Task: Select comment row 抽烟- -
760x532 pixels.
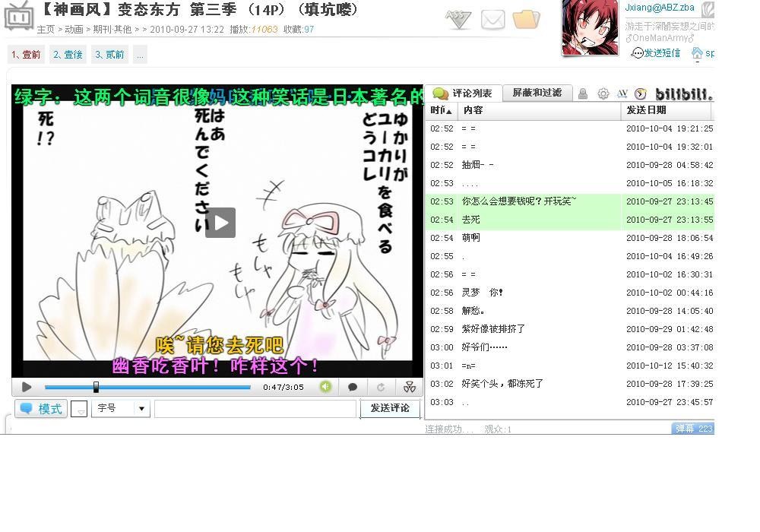Action: coord(569,165)
